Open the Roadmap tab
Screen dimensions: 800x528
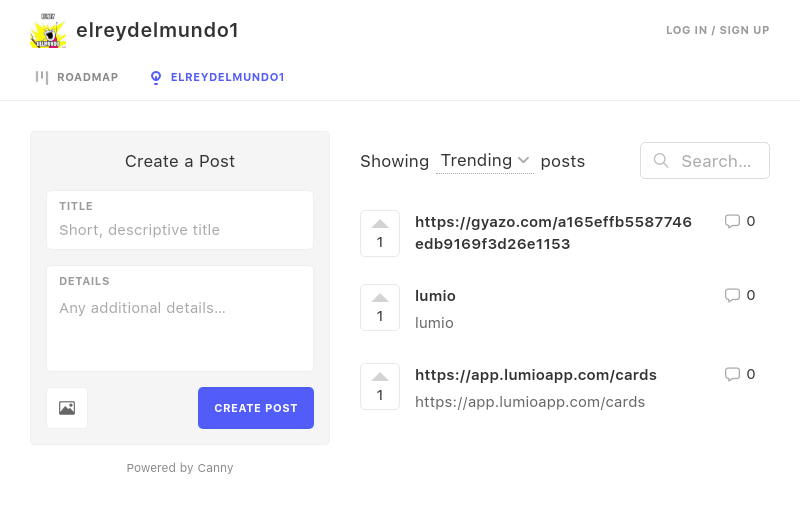[77, 77]
